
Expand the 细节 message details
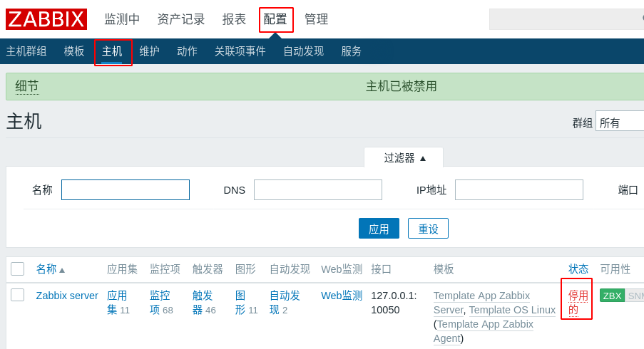coord(27,86)
